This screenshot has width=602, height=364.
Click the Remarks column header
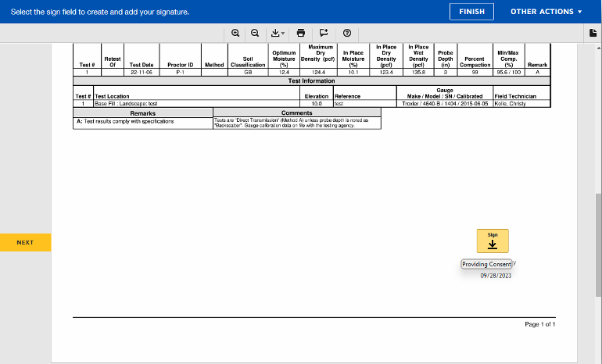(x=142, y=113)
